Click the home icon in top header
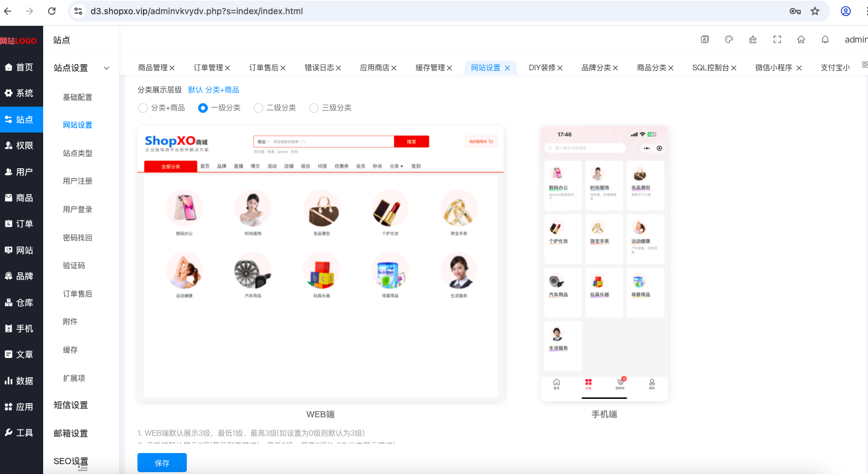 [x=801, y=39]
